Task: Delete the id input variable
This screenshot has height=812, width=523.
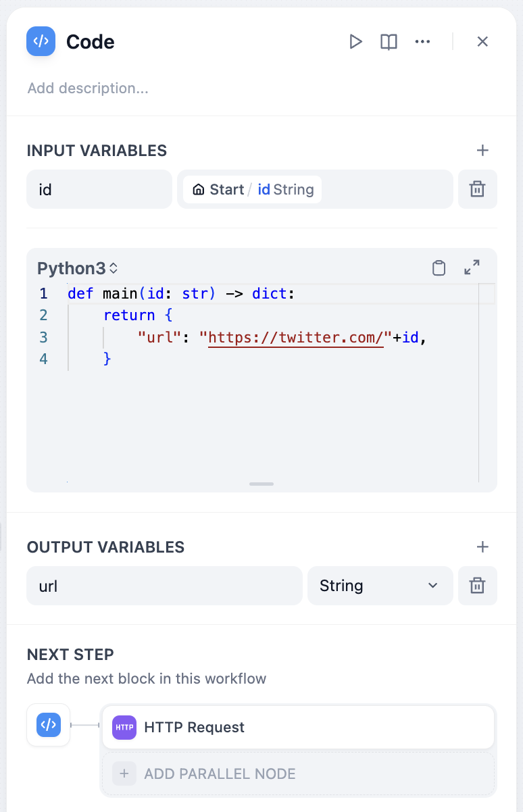Action: pos(477,190)
